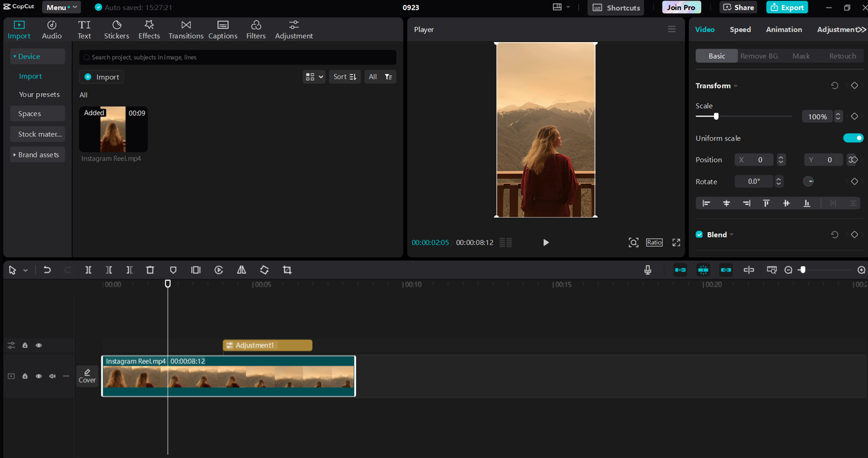The image size is (868, 458).
Task: Click the Export button
Action: tap(787, 7)
